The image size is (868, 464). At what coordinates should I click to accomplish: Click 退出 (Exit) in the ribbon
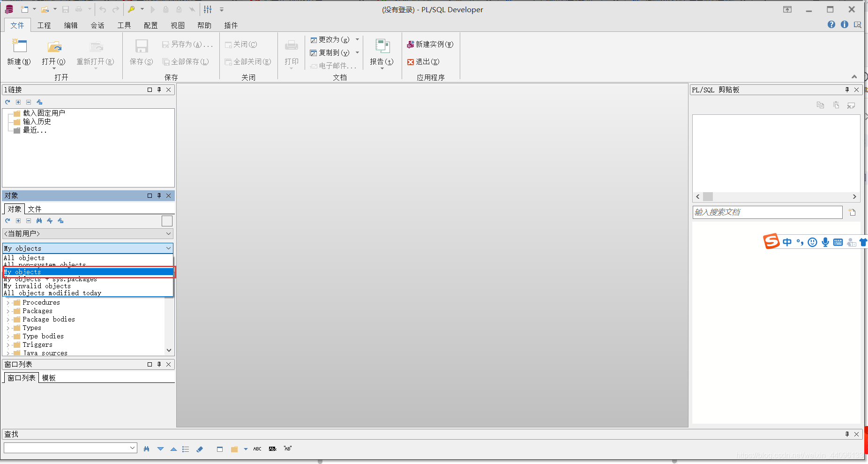pos(423,62)
